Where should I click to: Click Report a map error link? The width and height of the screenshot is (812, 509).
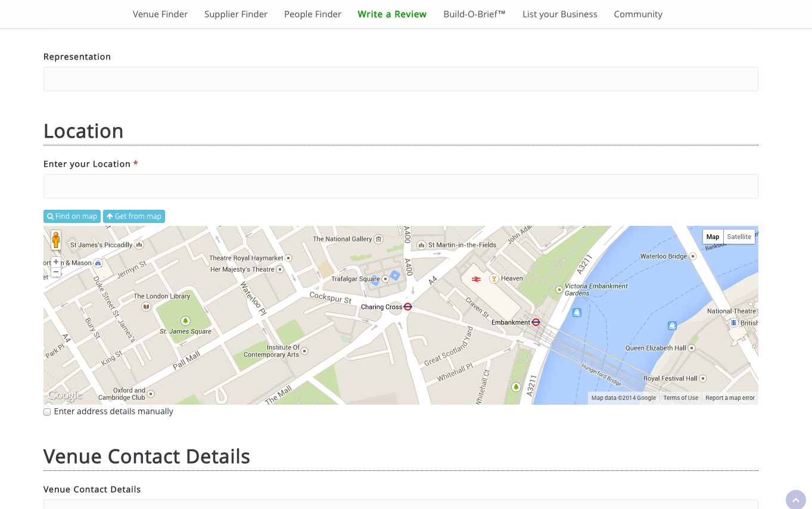tap(730, 398)
